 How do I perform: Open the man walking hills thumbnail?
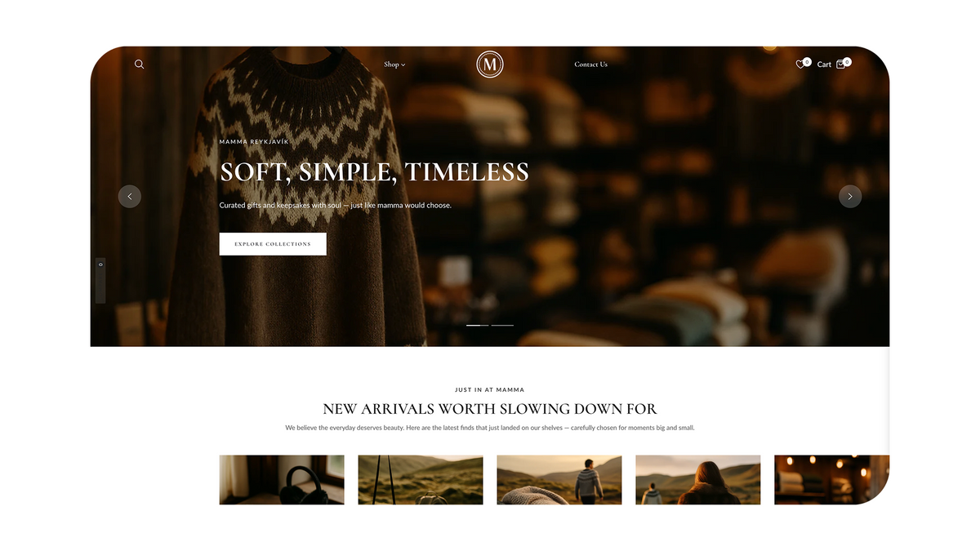click(x=559, y=480)
